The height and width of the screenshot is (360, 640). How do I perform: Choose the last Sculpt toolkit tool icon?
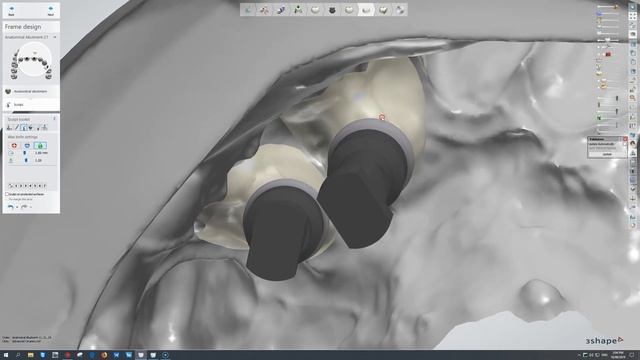[44, 128]
